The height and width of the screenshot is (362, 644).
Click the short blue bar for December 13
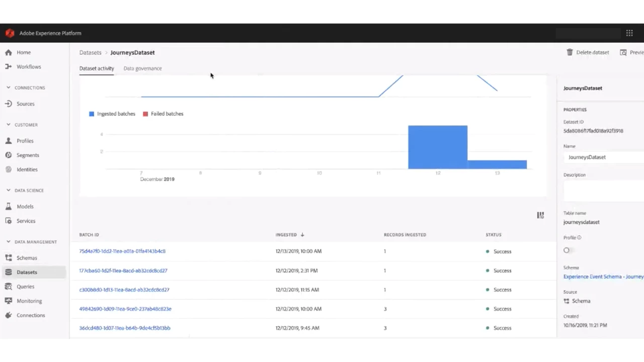pyautogui.click(x=497, y=164)
